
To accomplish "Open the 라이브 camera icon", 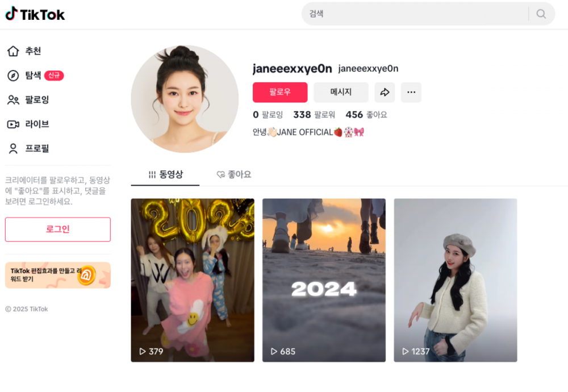I will [13, 124].
